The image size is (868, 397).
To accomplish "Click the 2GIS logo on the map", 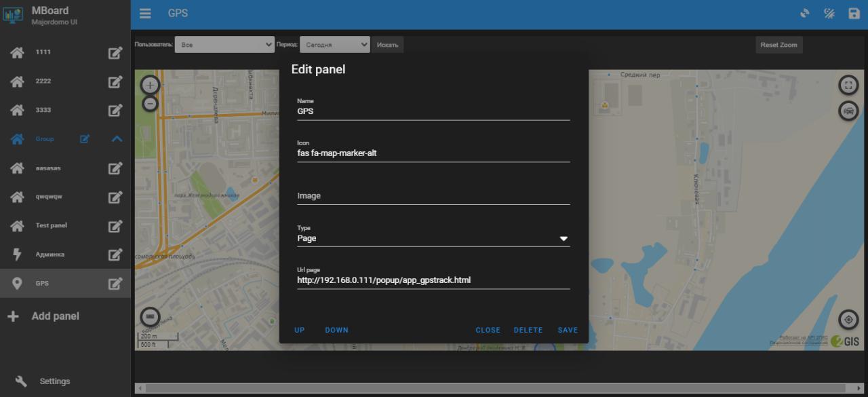I will click(845, 341).
